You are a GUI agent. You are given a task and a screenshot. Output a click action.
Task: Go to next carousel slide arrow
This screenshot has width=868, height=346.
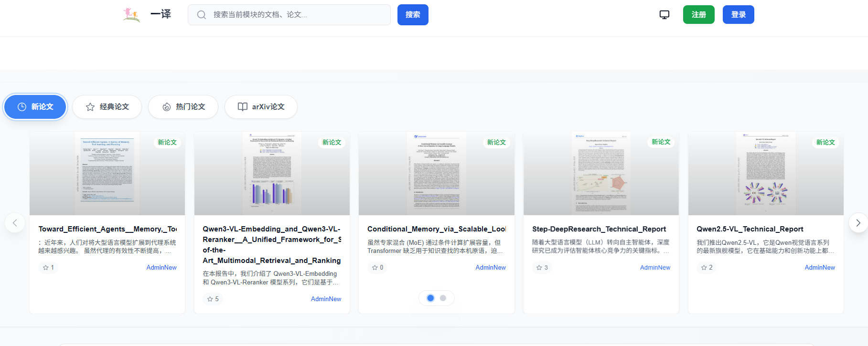click(x=858, y=223)
